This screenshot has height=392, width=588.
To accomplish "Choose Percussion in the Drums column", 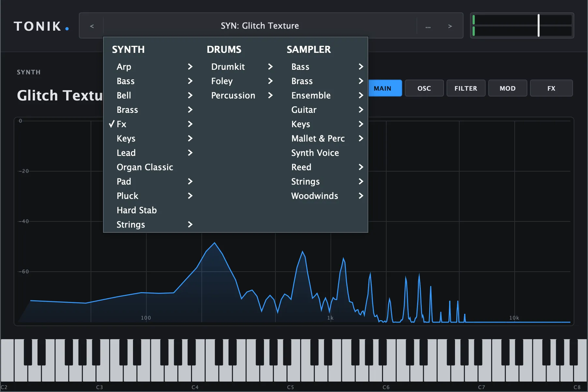I will [233, 95].
